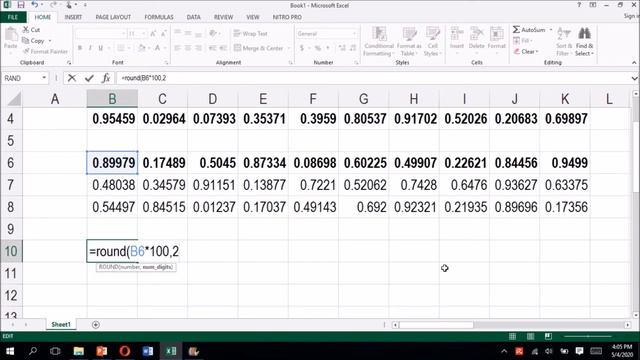Open Insert Function fx dialog
The height and width of the screenshot is (360, 640).
[106, 78]
